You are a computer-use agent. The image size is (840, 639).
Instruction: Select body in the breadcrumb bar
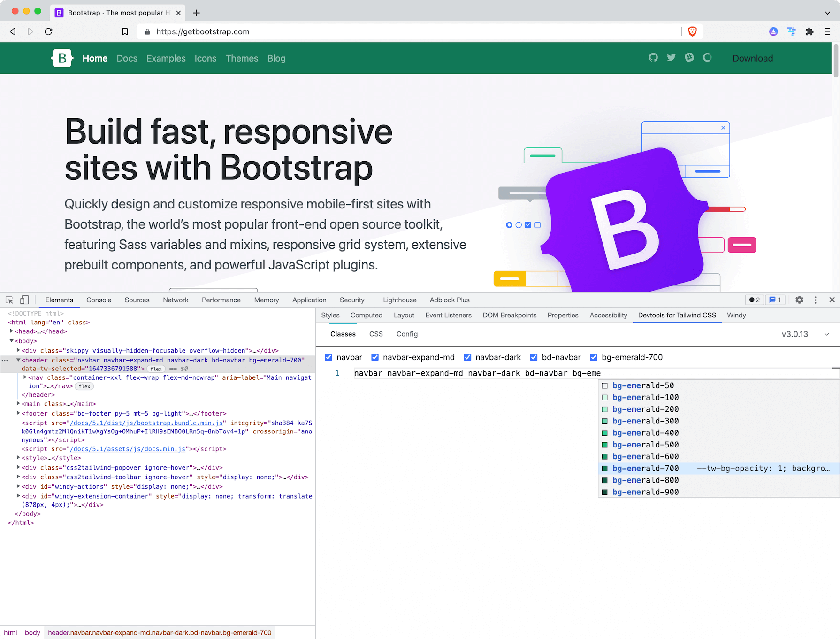(32, 633)
